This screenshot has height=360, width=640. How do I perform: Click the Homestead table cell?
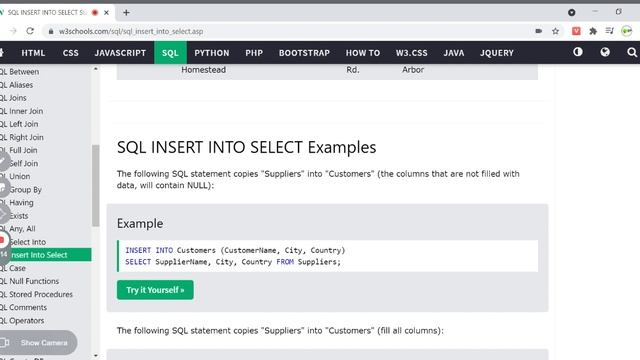[x=203, y=70]
